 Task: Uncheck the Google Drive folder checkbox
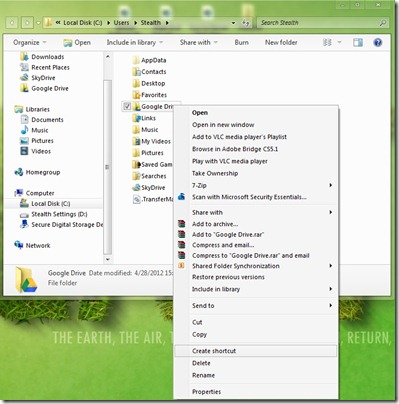[x=127, y=106]
